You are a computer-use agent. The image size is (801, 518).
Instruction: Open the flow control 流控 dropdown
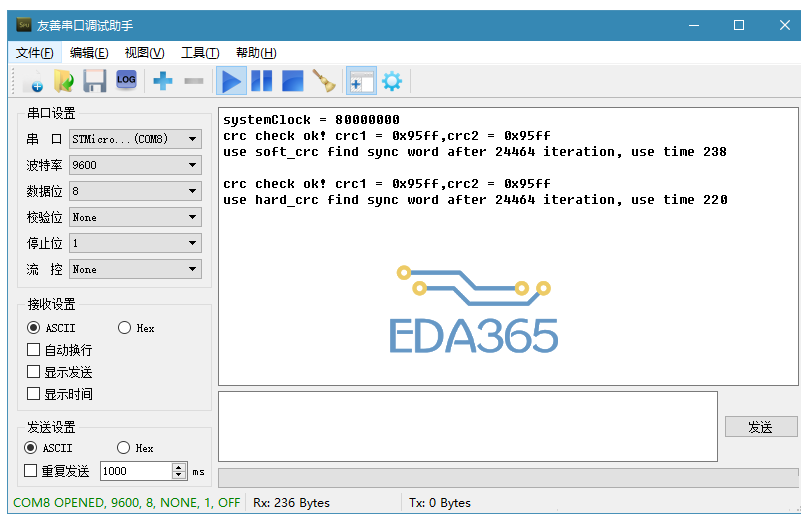tap(135, 269)
